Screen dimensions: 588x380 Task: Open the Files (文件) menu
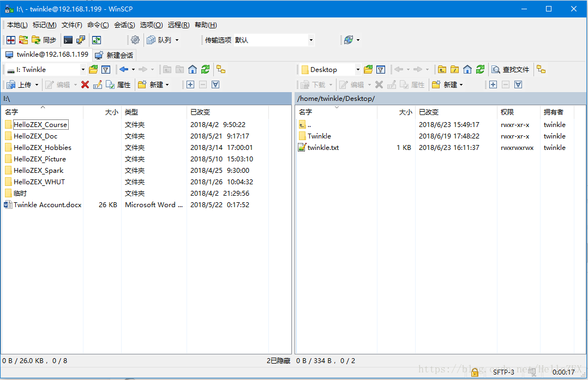(72, 25)
